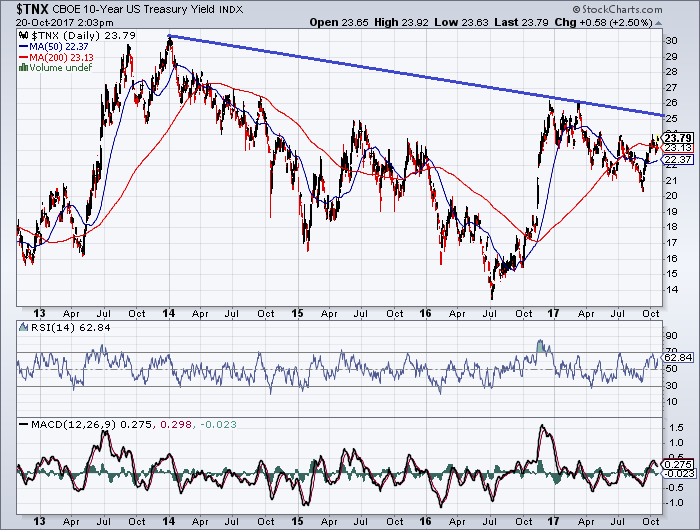The width and height of the screenshot is (700, 530).
Task: Click the 'Last 23.79' value
Action: point(521,22)
